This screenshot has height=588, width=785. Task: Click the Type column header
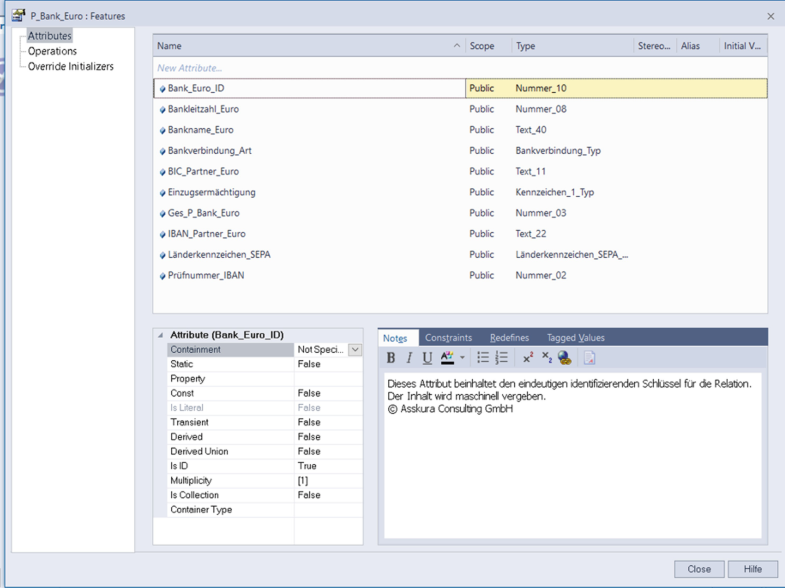coord(572,46)
